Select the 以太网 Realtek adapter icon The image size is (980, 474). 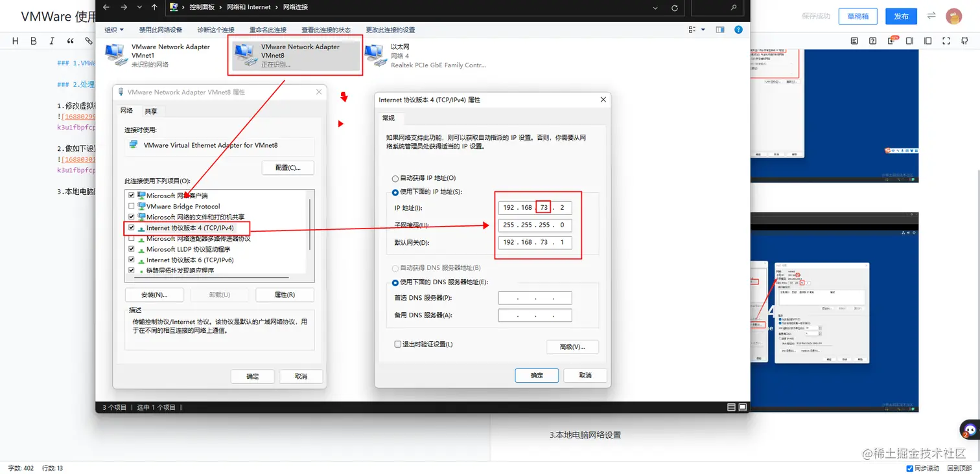pyautogui.click(x=375, y=55)
